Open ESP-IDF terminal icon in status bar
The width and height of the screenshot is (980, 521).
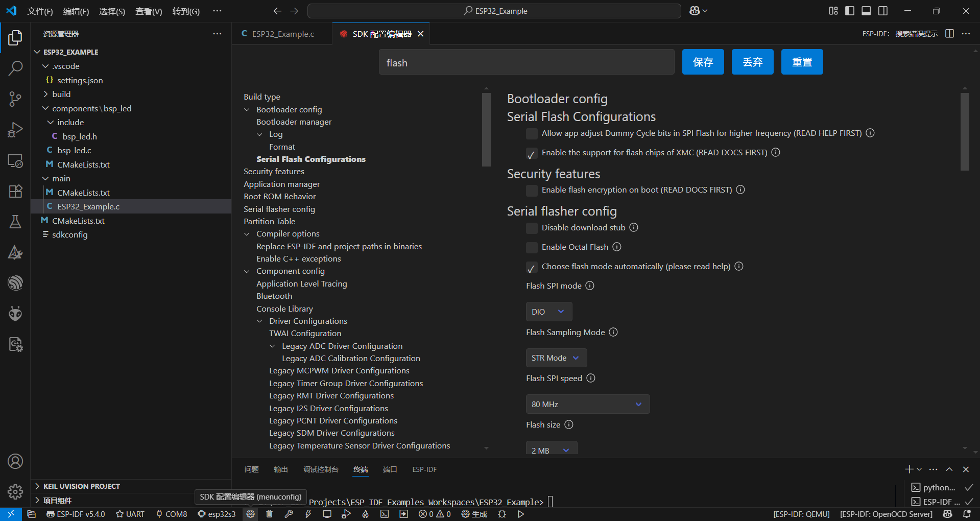click(x=385, y=514)
